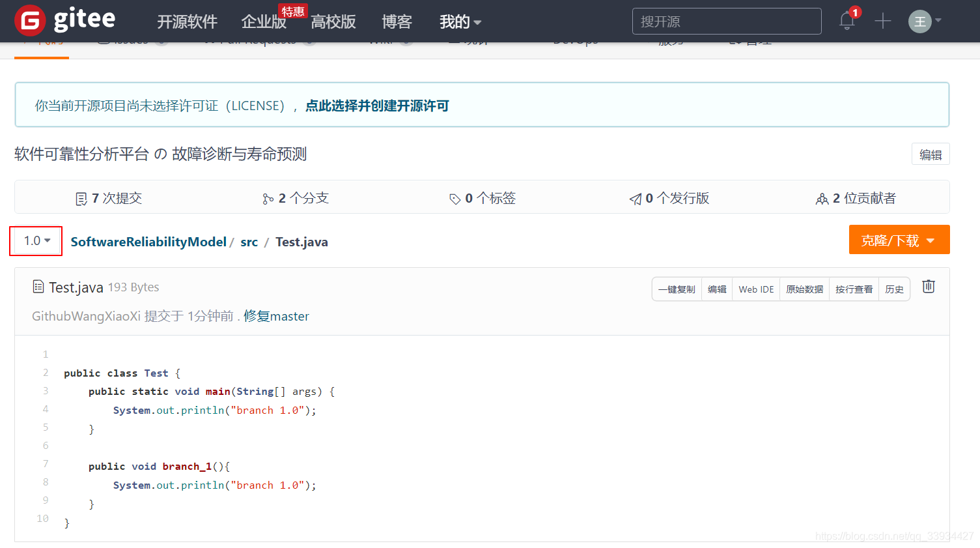Click the Gitee logo
Viewport: 980px width, 548px height.
64,20
